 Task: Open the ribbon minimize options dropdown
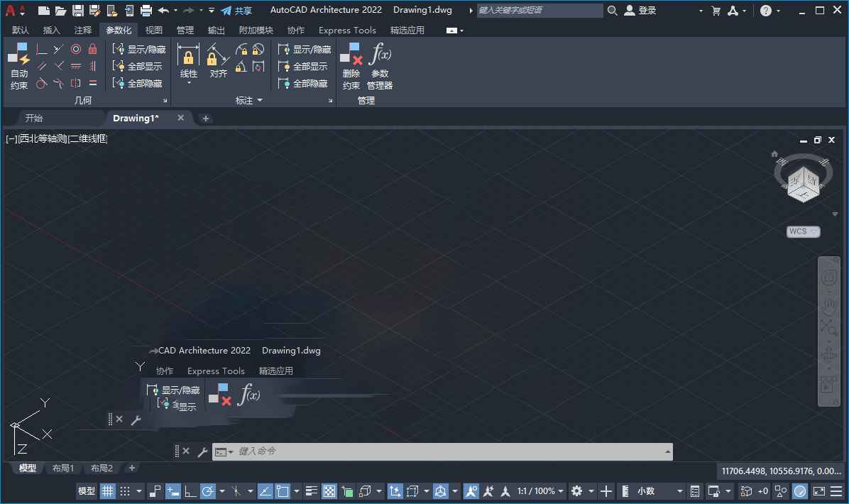point(462,31)
